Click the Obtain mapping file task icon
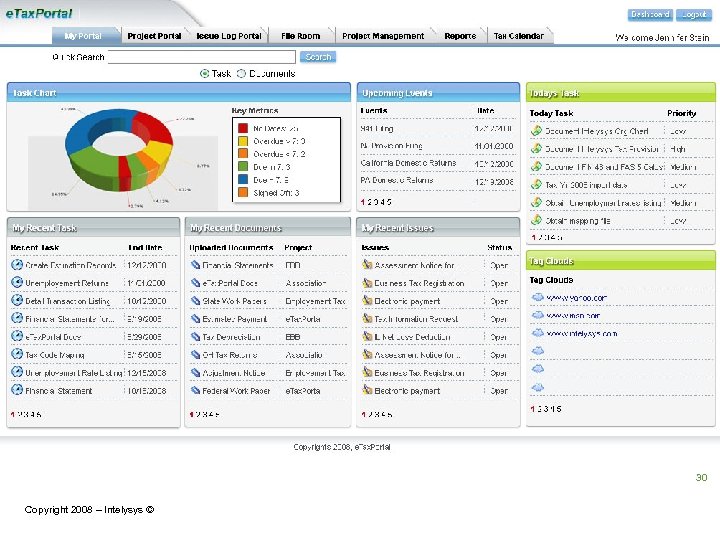 click(x=536, y=220)
